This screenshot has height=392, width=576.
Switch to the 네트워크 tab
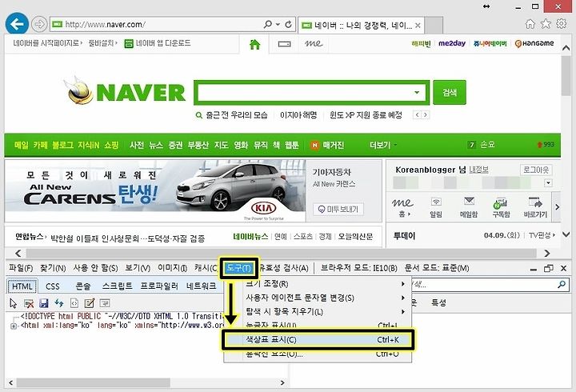pyautogui.click(x=201, y=286)
